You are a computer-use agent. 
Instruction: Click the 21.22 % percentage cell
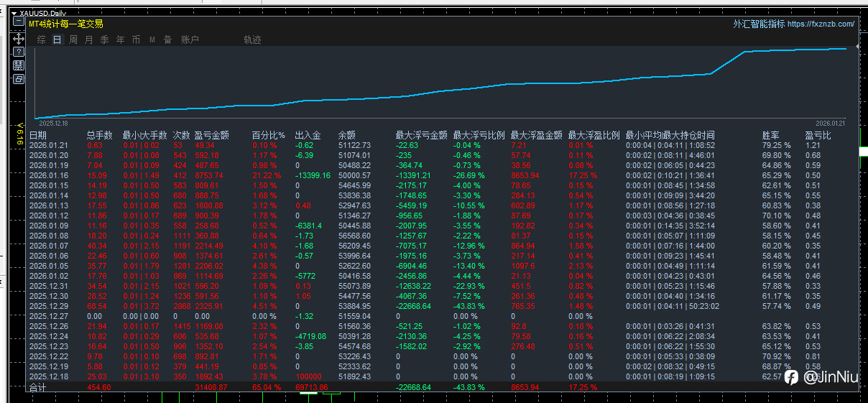268,175
